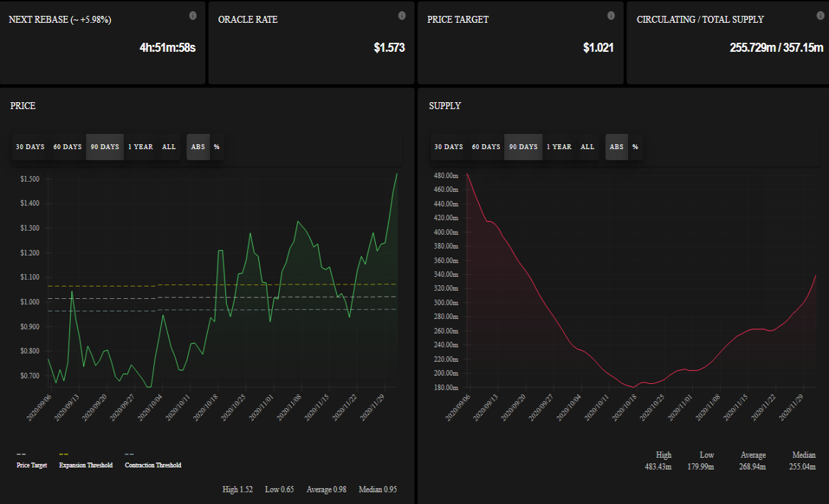
Task: Select 90 Days on Supply chart
Action: tap(524, 147)
